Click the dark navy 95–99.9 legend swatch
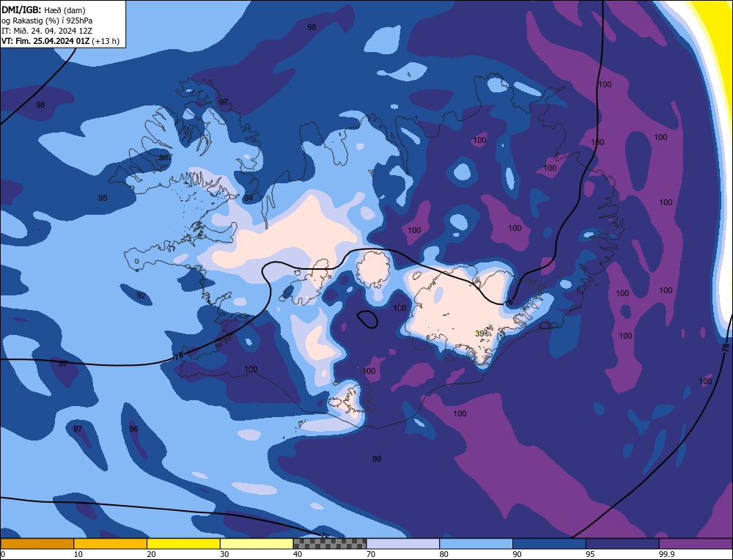This screenshot has height=560, width=733. pyautogui.click(x=622, y=544)
